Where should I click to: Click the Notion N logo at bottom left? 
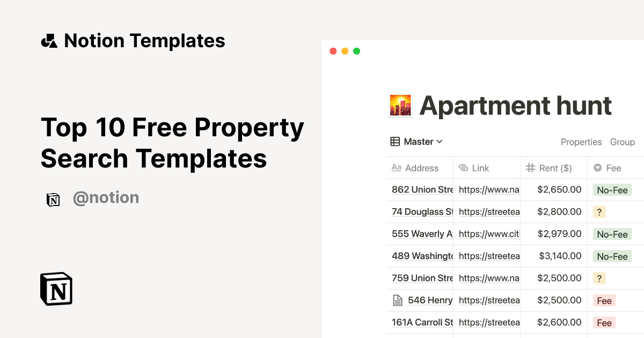point(56,289)
